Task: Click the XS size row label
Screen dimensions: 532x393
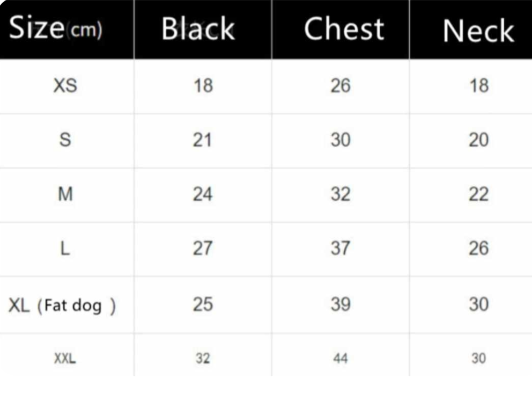Action: [65, 85]
